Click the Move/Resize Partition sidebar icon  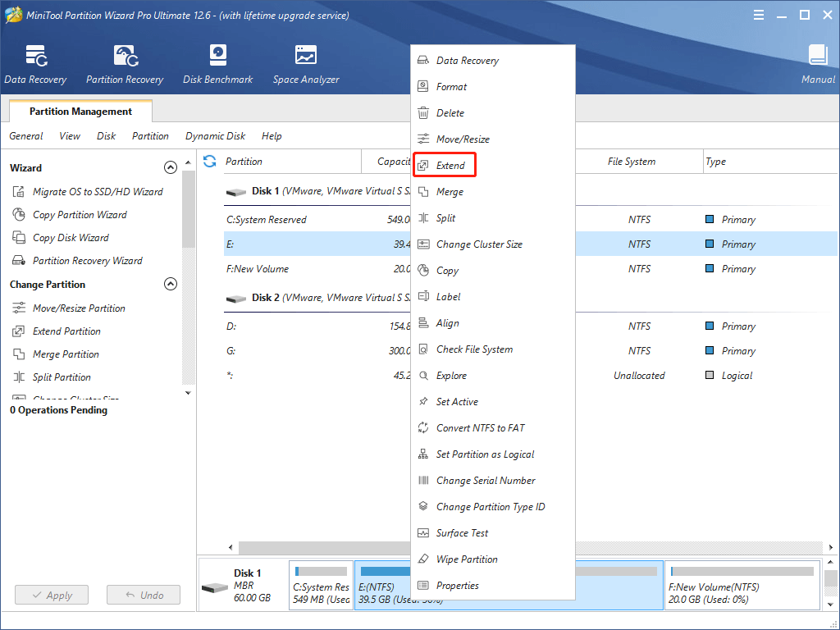[x=19, y=308]
